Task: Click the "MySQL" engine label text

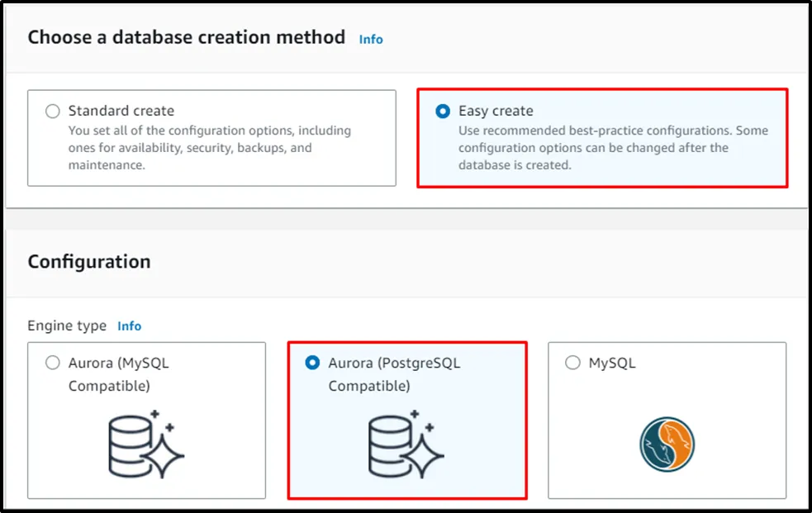Action: tap(612, 363)
